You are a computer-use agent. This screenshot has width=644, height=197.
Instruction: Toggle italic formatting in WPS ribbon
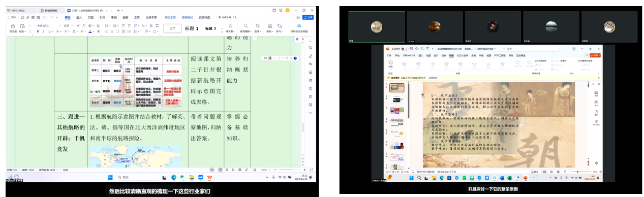[43, 31]
